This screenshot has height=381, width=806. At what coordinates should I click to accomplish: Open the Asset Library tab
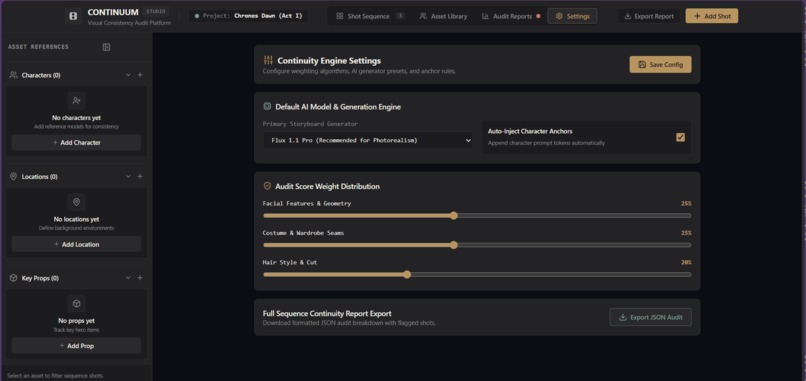pos(443,16)
